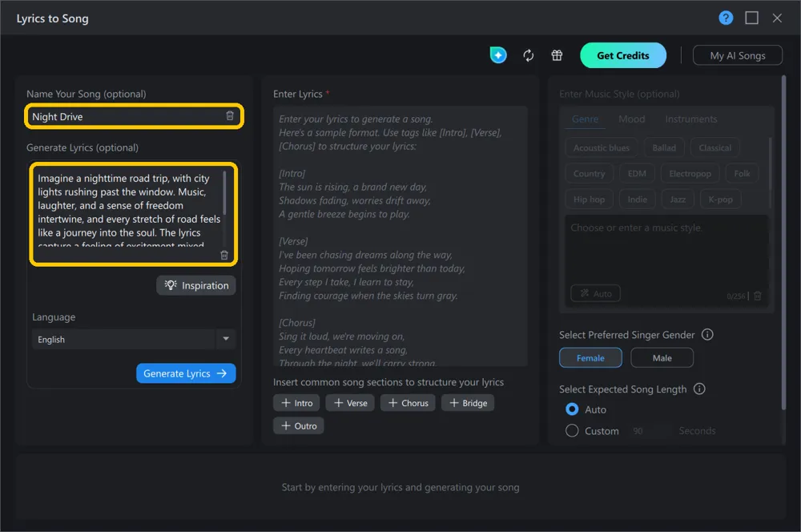801x532 pixels.
Task: Delete lyric prompt with trash icon
Action: coord(223,255)
